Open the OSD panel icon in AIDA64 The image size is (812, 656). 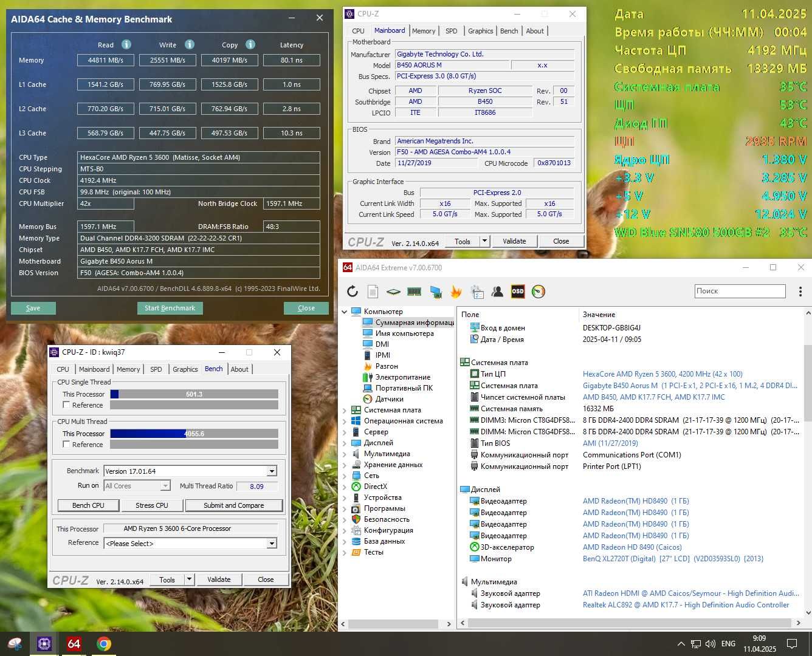coord(518,292)
